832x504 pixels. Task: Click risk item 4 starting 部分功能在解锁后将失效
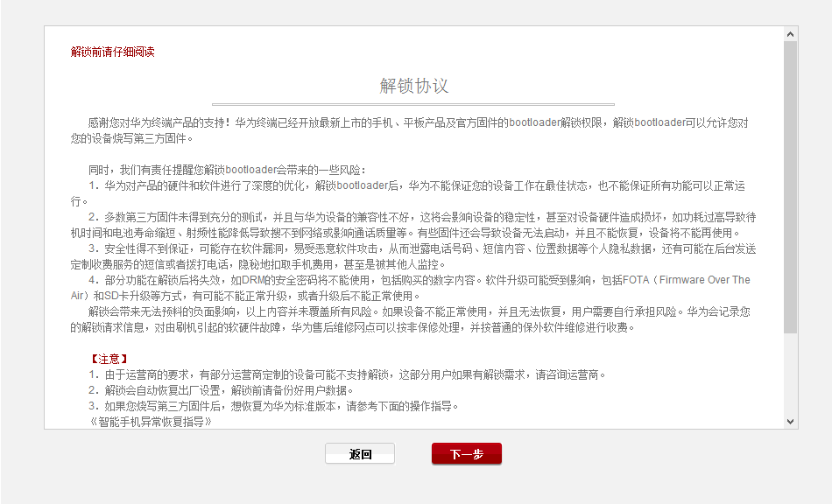pos(410,288)
